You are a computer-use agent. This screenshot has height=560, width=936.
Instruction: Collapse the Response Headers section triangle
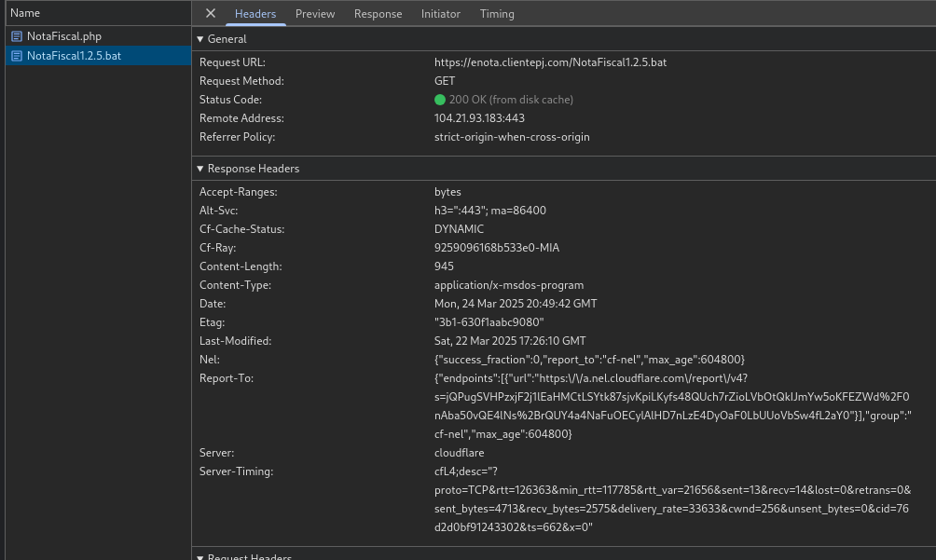click(x=200, y=169)
